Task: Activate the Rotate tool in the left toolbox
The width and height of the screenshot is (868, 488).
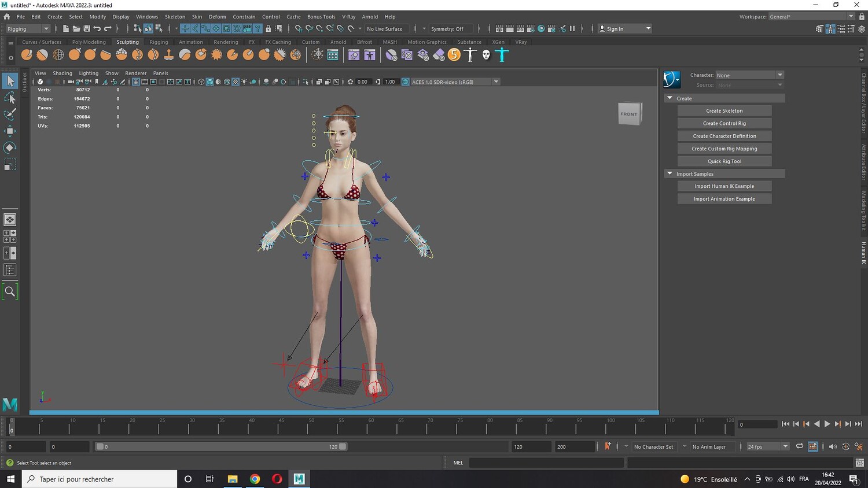Action: (x=10, y=148)
